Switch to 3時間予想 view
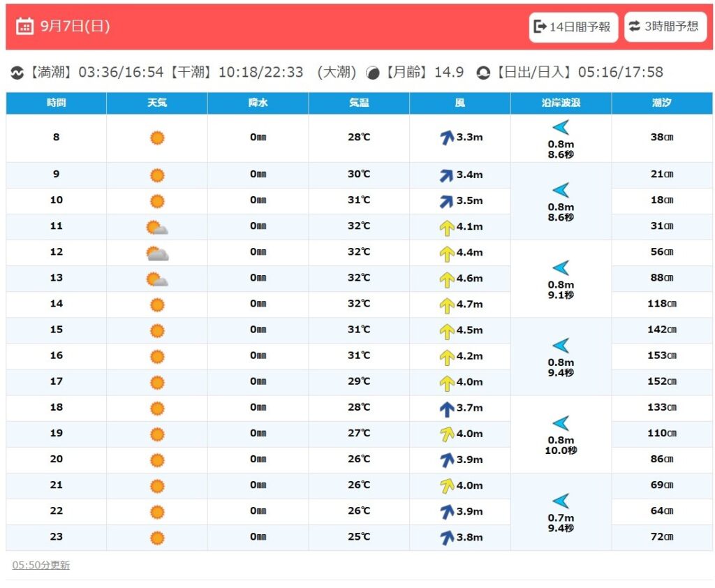The width and height of the screenshot is (715, 588). point(665,27)
